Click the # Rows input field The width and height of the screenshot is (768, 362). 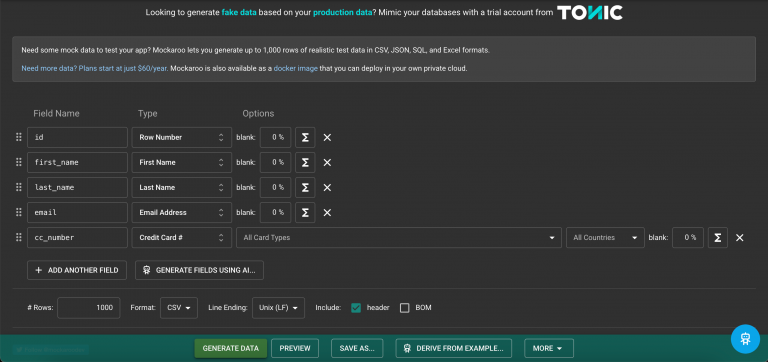pyautogui.click(x=89, y=308)
